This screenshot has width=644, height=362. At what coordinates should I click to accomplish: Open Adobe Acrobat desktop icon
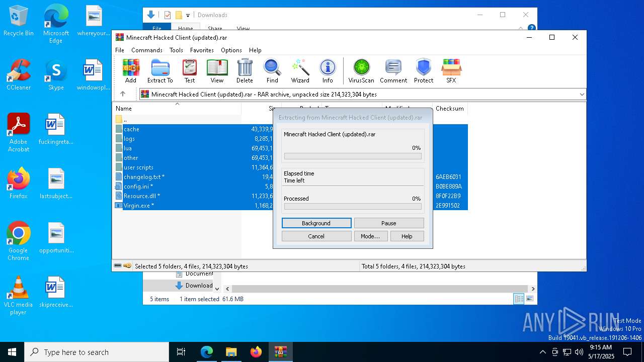coord(19,133)
